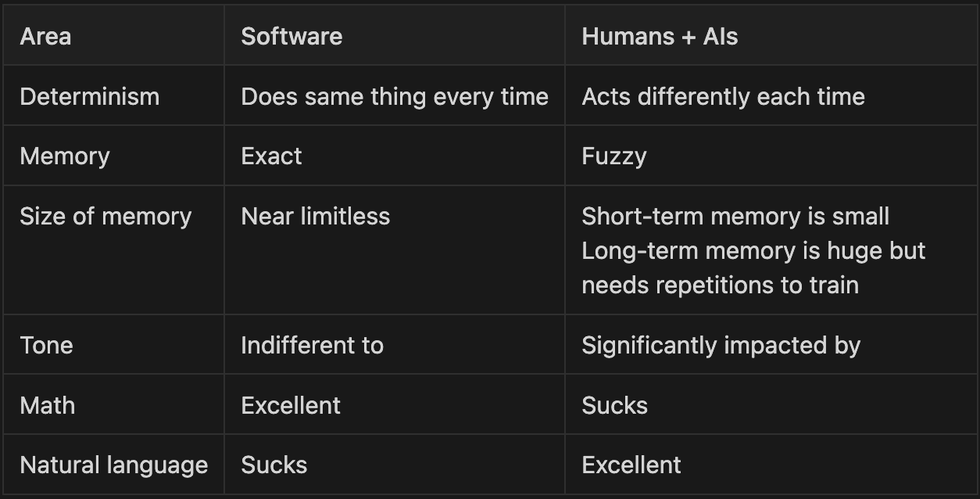Click the "Area" column header
The width and height of the screenshot is (980, 499).
[45, 37]
